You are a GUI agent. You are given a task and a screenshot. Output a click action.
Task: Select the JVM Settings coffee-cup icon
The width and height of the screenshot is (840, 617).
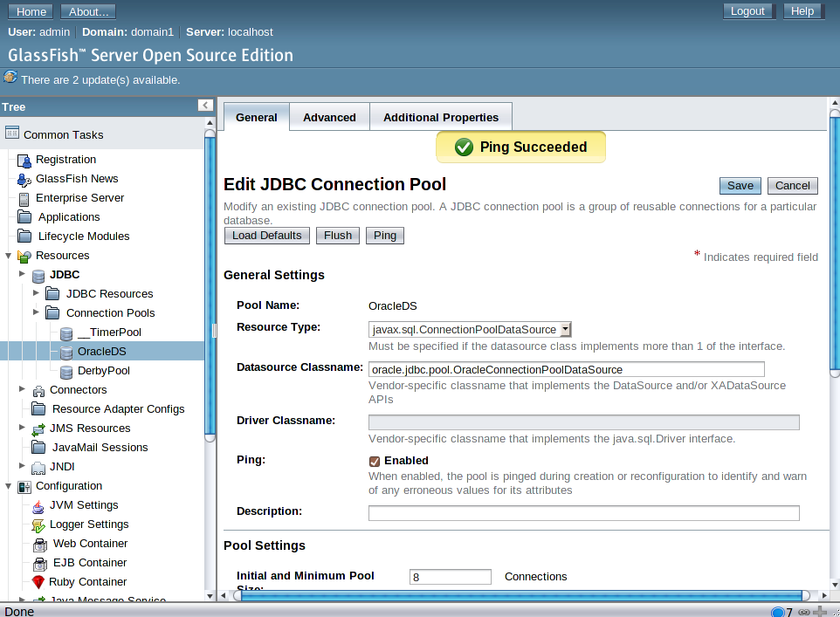(x=38, y=505)
